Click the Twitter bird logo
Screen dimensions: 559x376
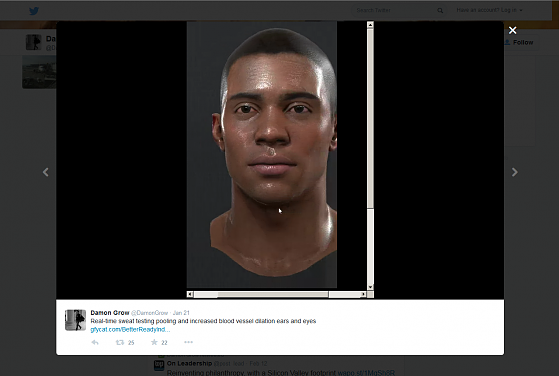tap(34, 11)
